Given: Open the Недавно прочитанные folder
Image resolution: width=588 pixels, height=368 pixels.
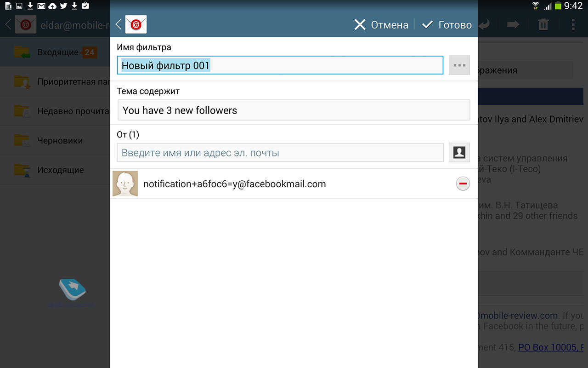Looking at the screenshot, I should coord(55,111).
